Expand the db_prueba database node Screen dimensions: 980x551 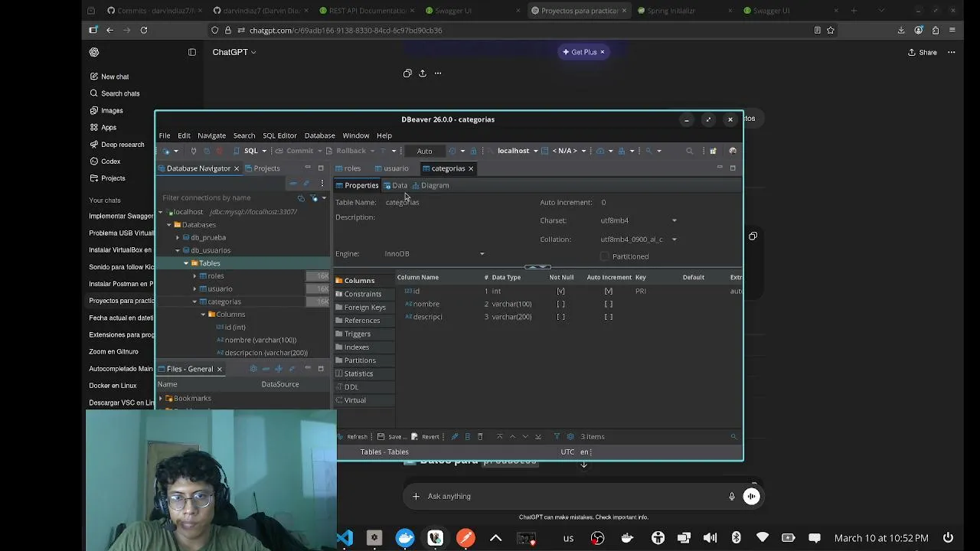178,237
